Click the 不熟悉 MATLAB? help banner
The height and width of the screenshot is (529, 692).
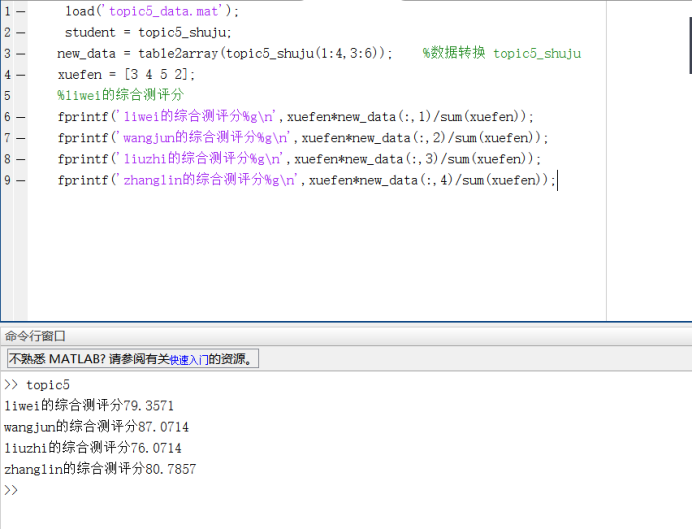133,359
